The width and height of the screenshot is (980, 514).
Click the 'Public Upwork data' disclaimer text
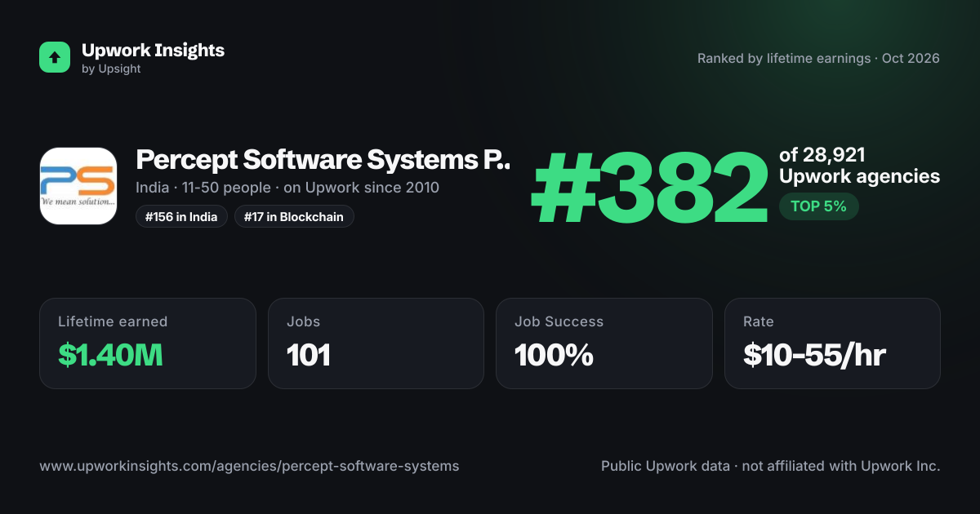pyautogui.click(x=771, y=467)
